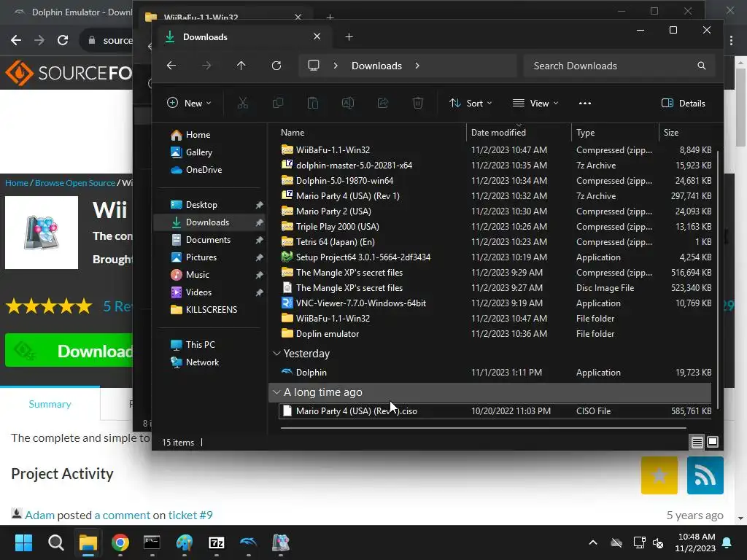747x560 pixels.
Task: Unpin Documents from Quick access
Action: point(259,240)
